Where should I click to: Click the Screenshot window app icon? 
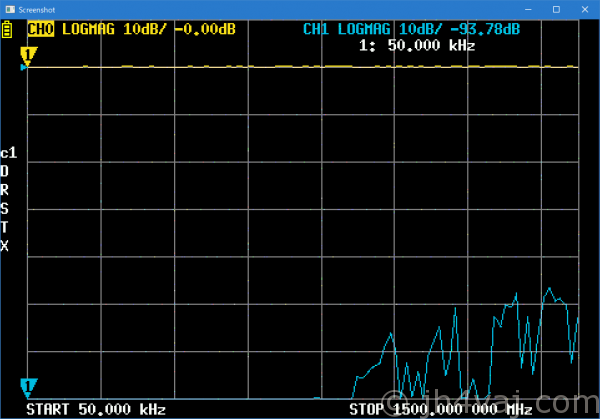[x=9, y=8]
